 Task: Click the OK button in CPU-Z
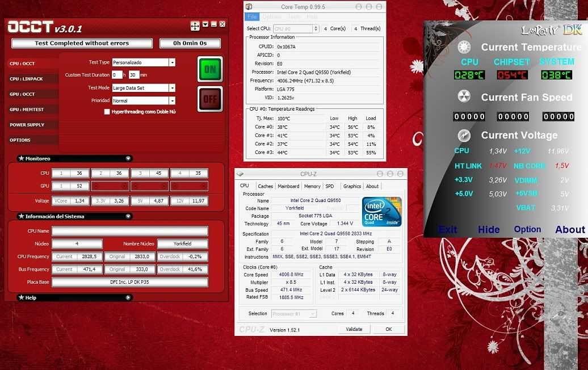click(x=388, y=329)
